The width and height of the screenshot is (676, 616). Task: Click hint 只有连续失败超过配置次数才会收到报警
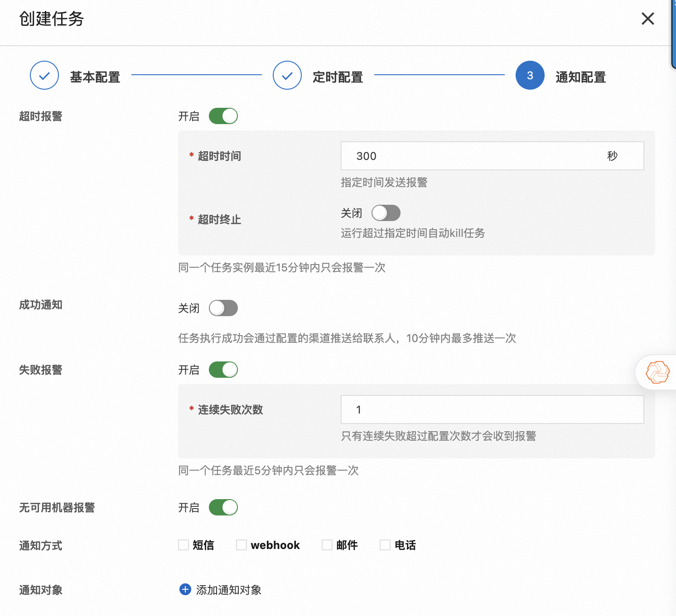pyautogui.click(x=439, y=436)
